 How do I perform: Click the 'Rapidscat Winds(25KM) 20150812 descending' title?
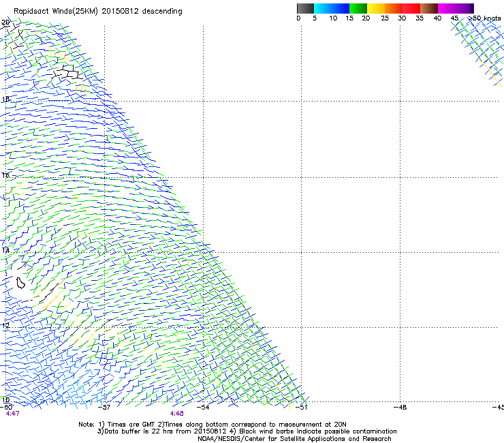(97, 12)
